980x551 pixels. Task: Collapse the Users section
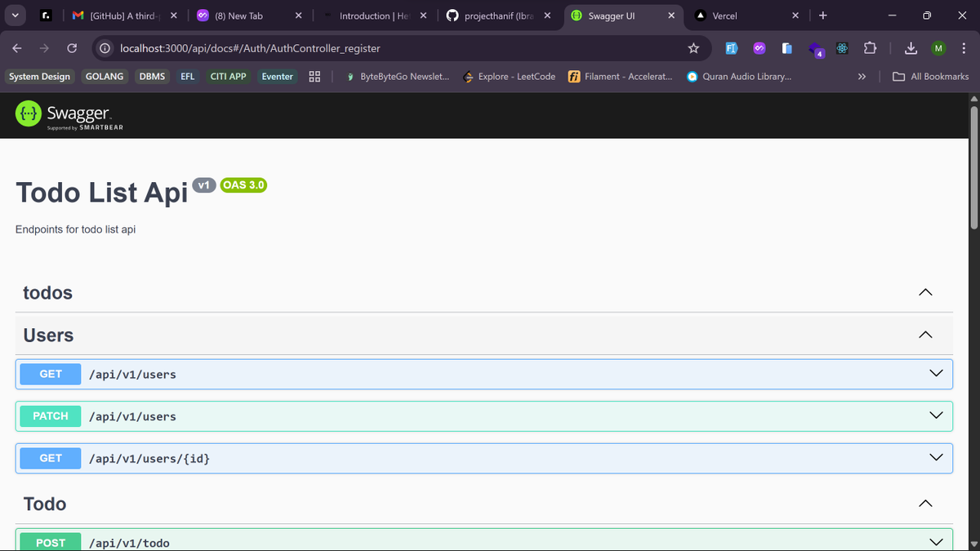pos(925,334)
